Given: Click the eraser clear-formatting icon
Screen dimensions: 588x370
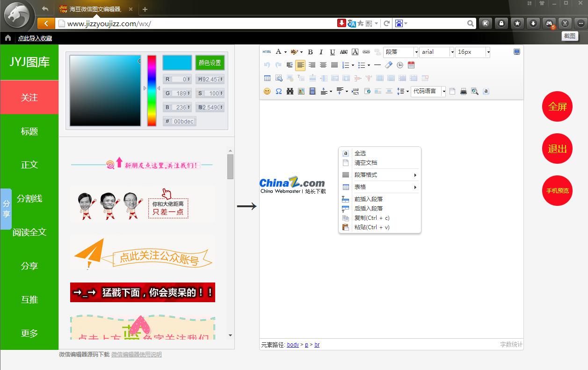Looking at the screenshot, I should (x=389, y=65).
